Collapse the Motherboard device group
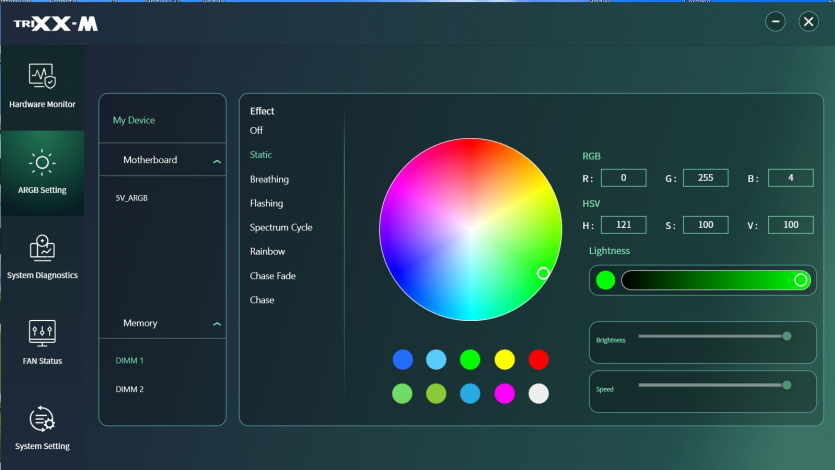Screen dimensions: 835x470 coord(216,160)
